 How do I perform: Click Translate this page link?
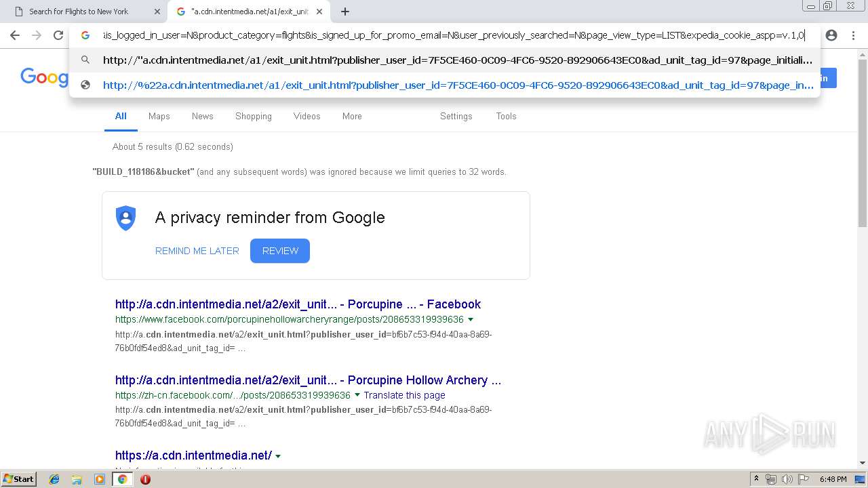point(405,395)
